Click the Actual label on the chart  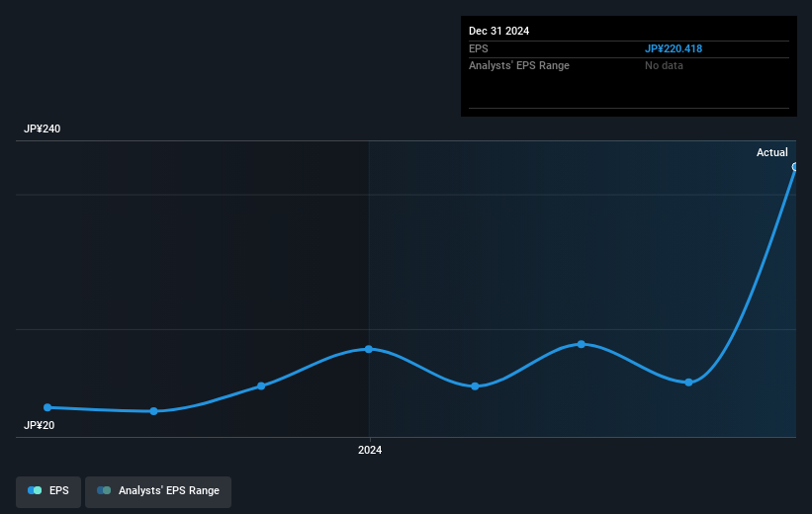click(x=772, y=152)
